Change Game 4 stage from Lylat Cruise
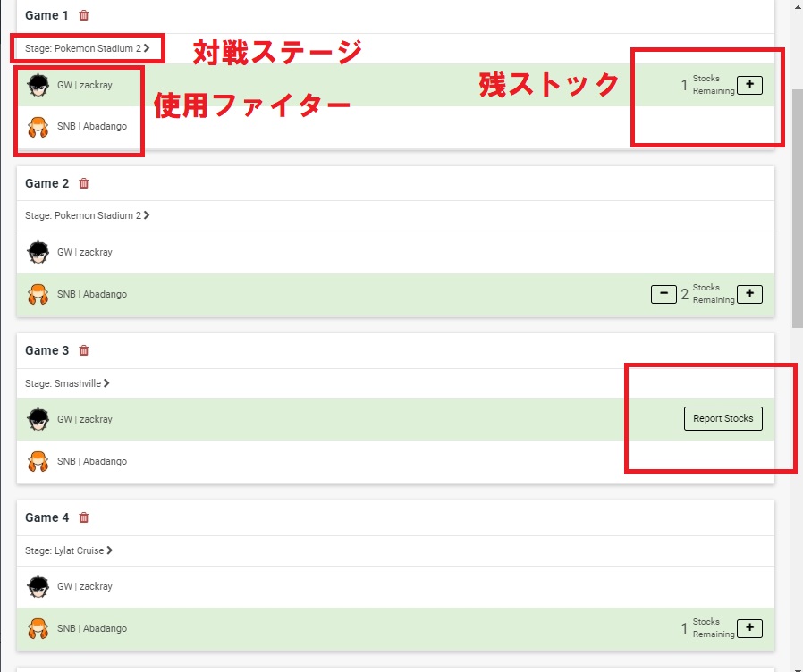Viewport: 803px width, 672px height. tap(69, 550)
